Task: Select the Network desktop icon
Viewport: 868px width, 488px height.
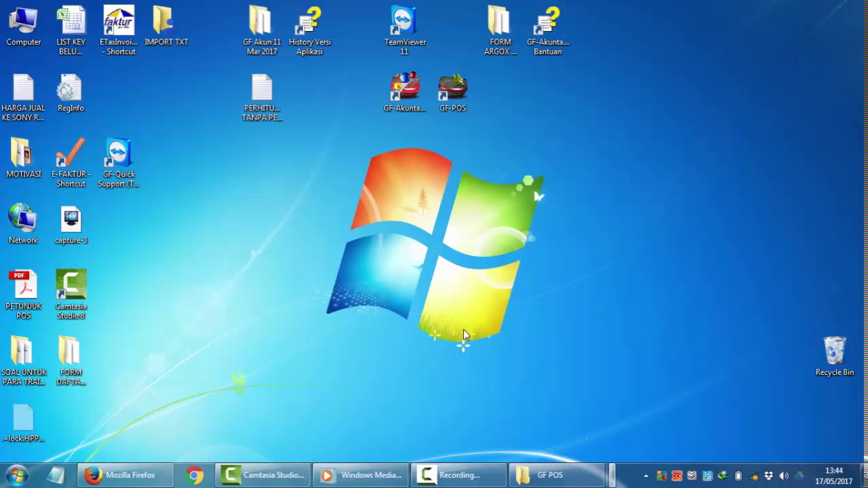Action: [x=23, y=224]
